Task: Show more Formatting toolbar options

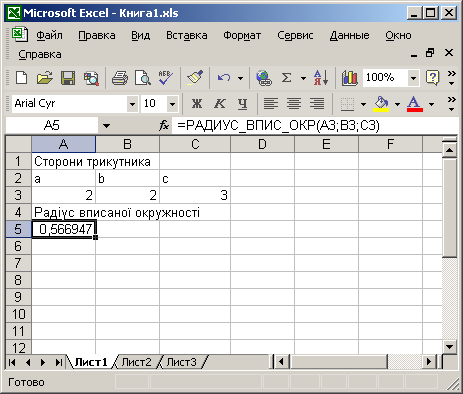Action: (452, 104)
